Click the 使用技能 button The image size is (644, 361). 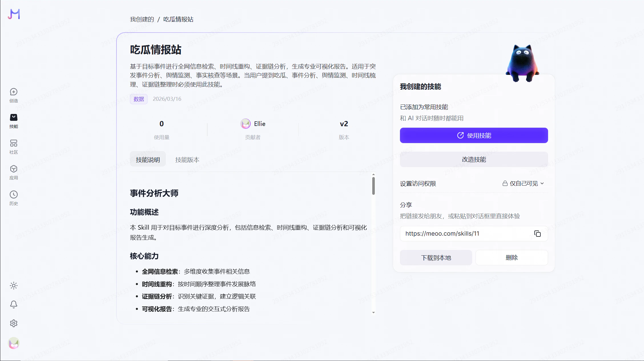pyautogui.click(x=474, y=135)
